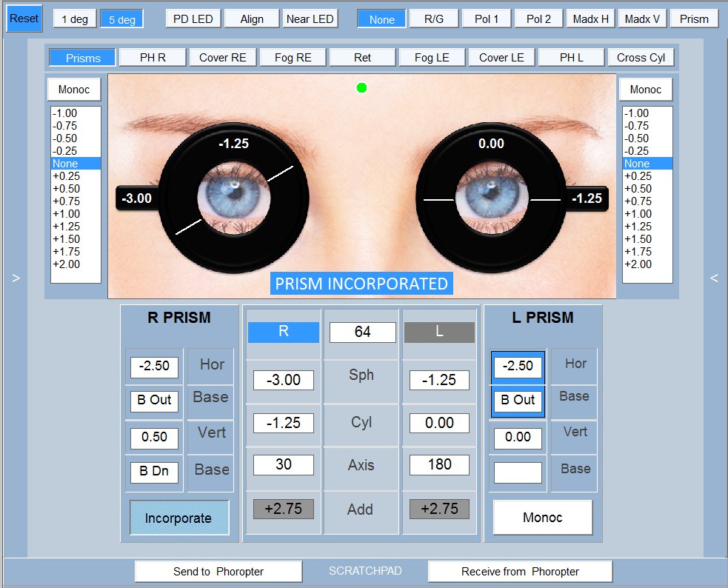Select the R/G filter mode
The height and width of the screenshot is (588, 728).
pos(433,19)
